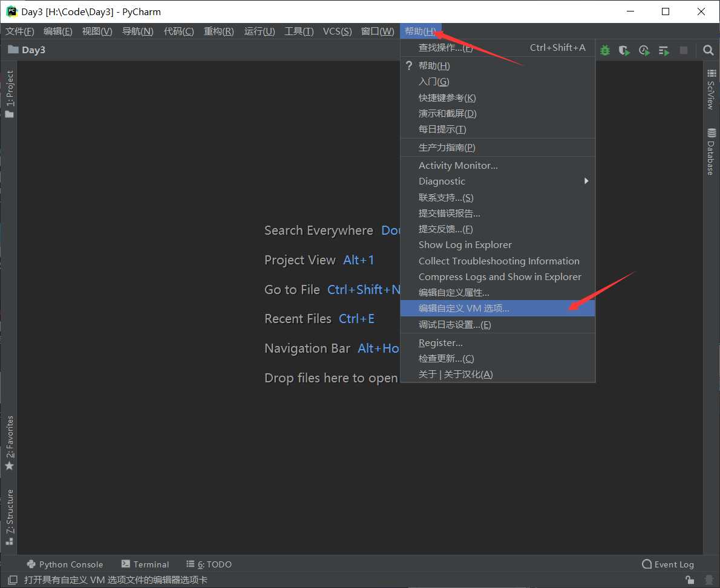
Task: Select 入门(G) menu entry
Action: (498, 82)
